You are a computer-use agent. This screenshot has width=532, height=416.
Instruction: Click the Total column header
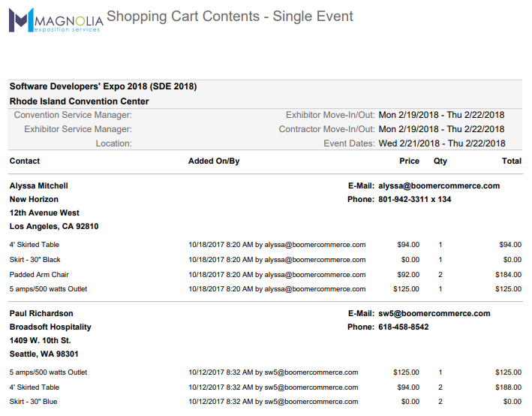(511, 161)
